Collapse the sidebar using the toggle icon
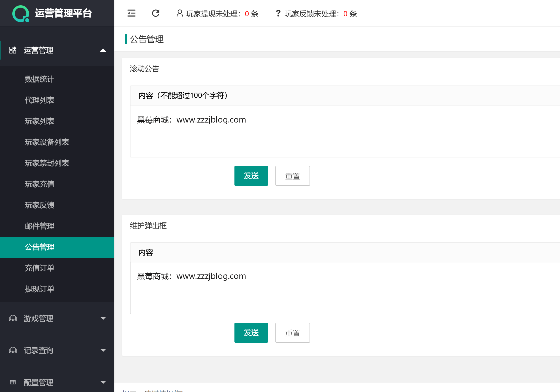This screenshot has height=392, width=560. point(131,13)
